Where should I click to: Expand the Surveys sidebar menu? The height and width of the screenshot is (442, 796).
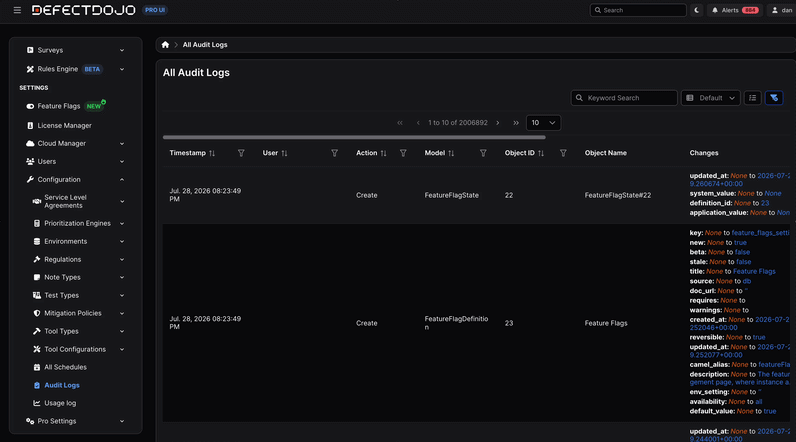coord(75,50)
